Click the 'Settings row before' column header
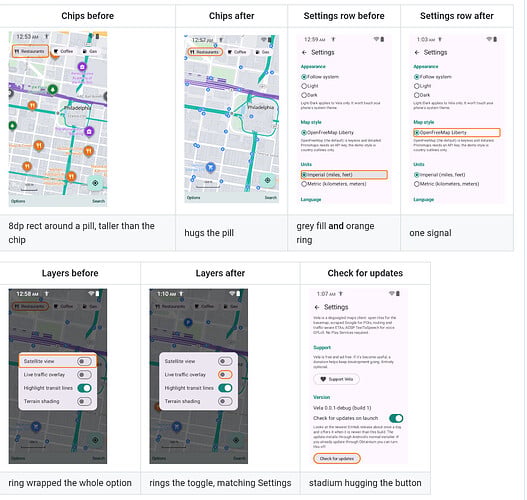The image size is (527, 500). click(x=344, y=16)
